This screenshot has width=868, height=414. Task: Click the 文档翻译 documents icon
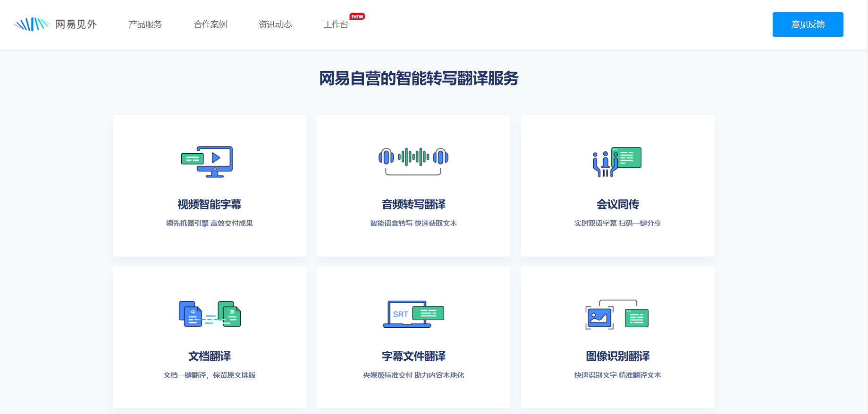pos(210,314)
